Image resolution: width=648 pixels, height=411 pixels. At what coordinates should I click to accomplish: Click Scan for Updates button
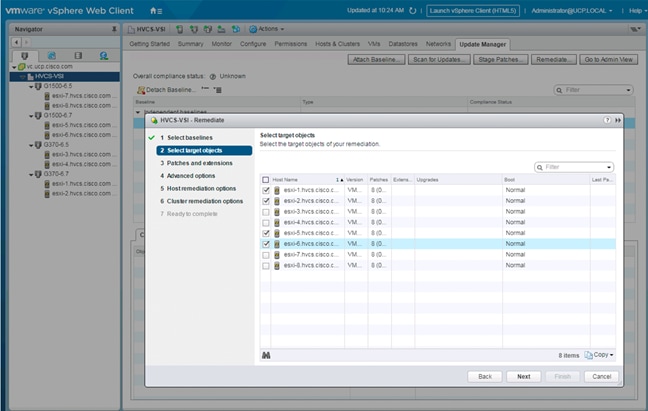pos(438,59)
